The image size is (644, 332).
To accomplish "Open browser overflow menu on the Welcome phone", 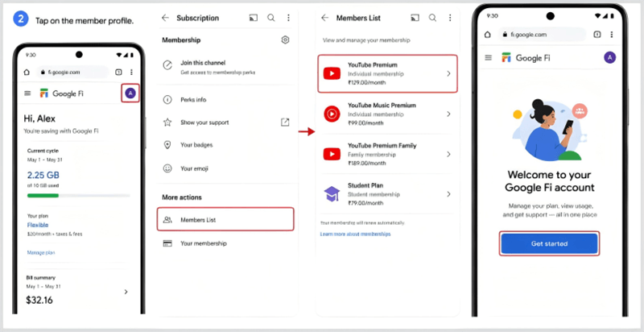I will [x=612, y=35].
